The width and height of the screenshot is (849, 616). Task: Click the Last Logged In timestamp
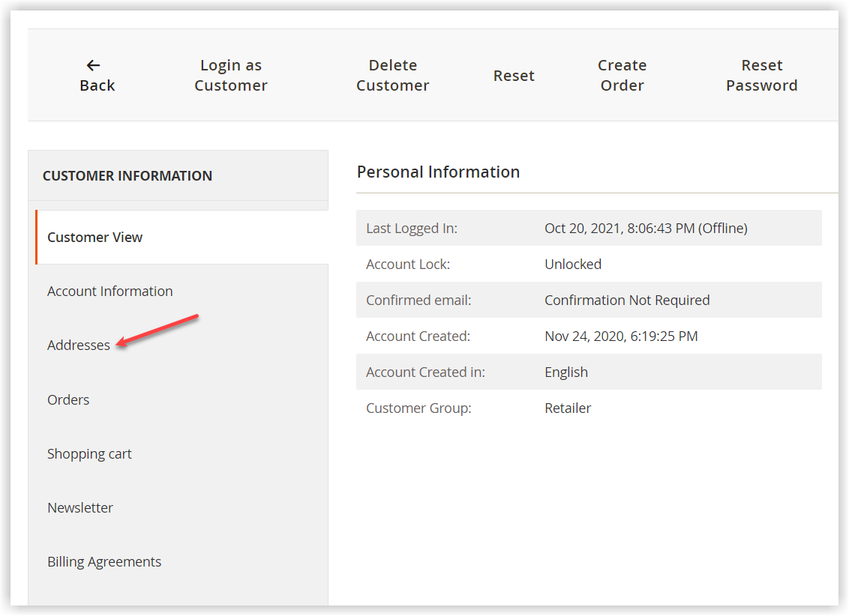646,228
